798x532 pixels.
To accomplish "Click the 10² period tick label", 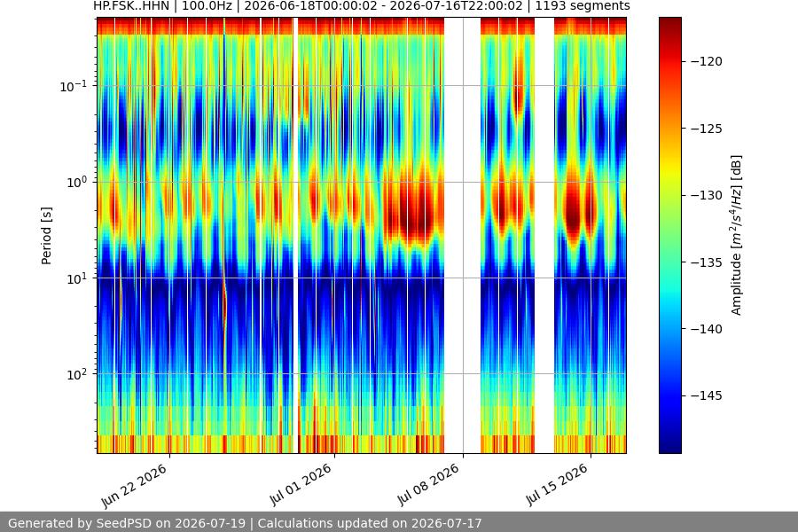I will [x=76, y=375].
